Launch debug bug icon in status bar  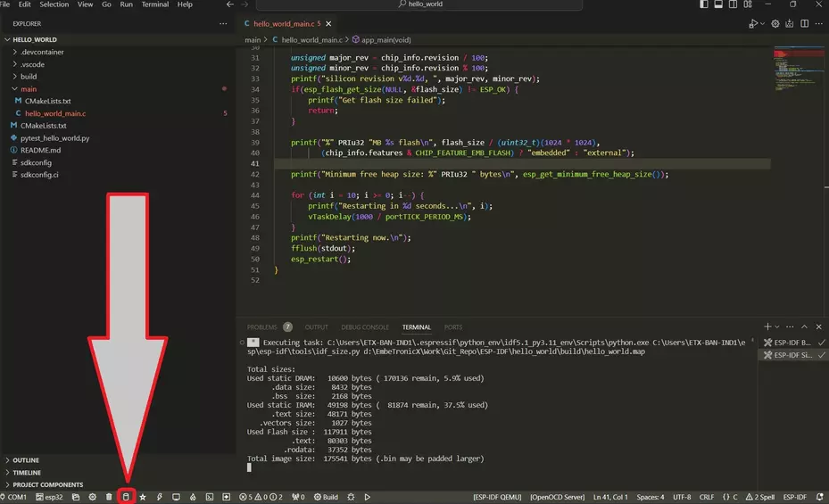351,497
